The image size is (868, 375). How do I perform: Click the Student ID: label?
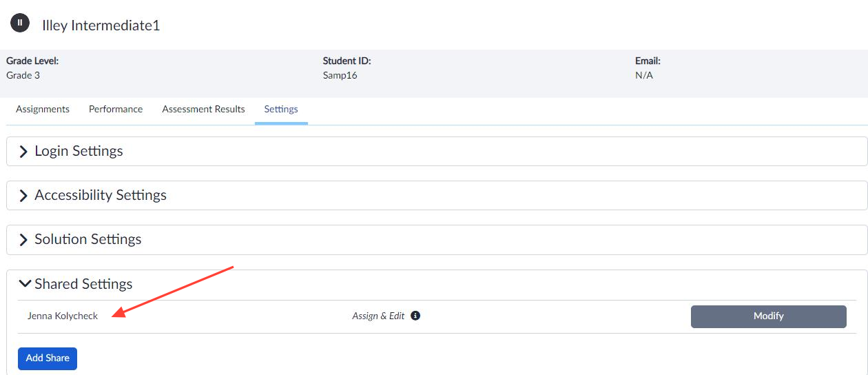(347, 61)
